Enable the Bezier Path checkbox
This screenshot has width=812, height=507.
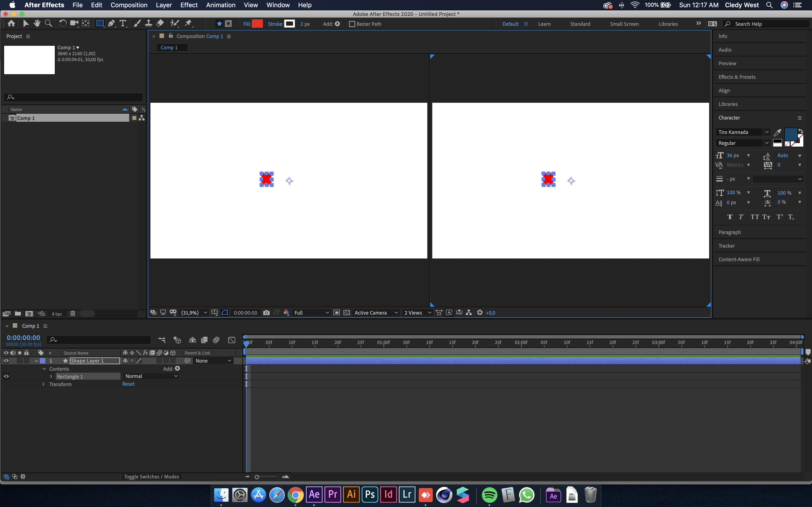pyautogui.click(x=352, y=24)
